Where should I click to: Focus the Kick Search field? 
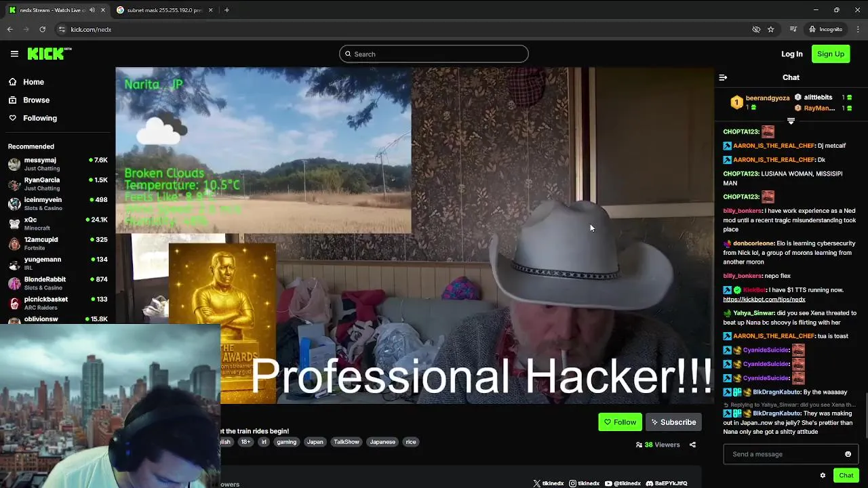[x=434, y=54]
